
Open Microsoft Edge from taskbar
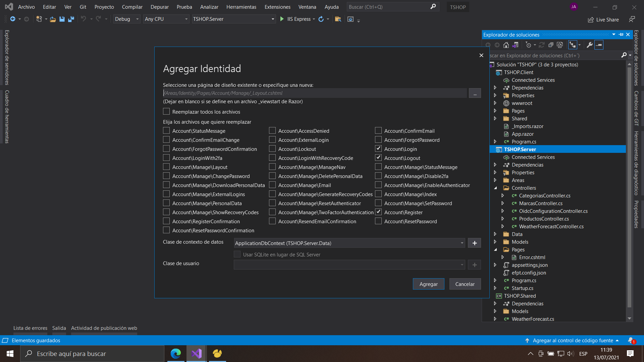[x=176, y=354]
